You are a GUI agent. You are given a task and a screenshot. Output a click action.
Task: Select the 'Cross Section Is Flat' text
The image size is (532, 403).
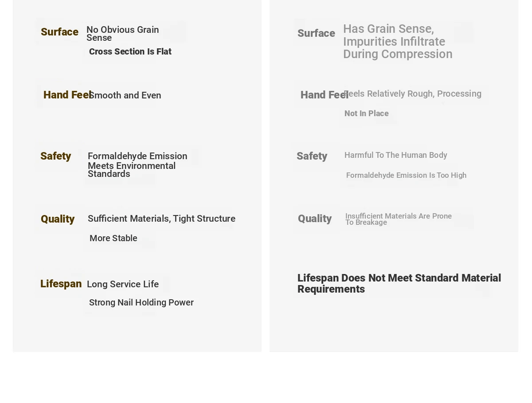click(x=130, y=51)
